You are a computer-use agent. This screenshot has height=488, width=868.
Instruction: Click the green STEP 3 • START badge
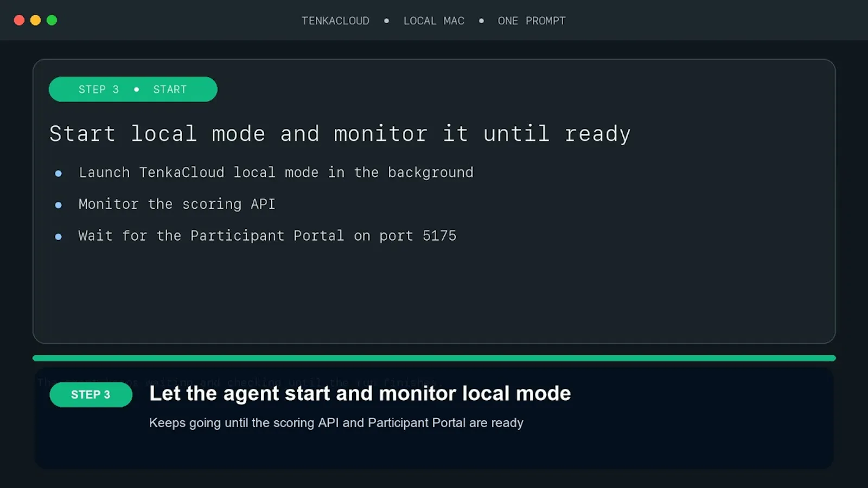133,89
